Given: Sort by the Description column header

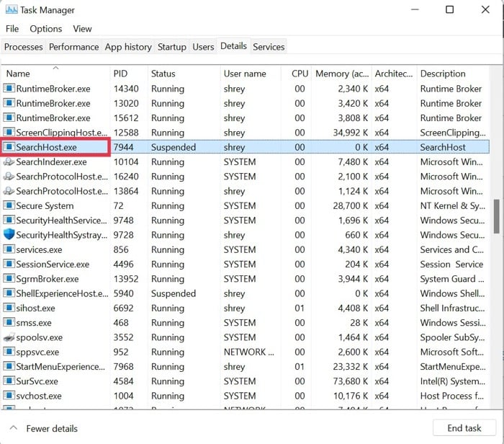Looking at the screenshot, I should pyautogui.click(x=453, y=74).
